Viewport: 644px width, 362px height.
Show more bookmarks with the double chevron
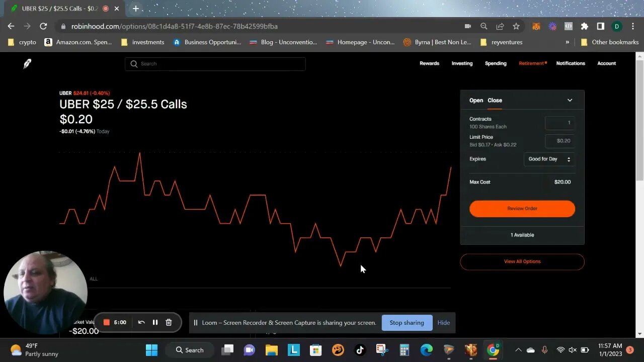pos(568,42)
